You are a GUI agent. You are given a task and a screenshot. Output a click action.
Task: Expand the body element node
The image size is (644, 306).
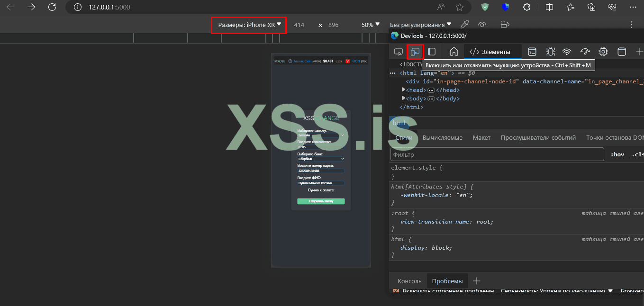click(x=404, y=98)
